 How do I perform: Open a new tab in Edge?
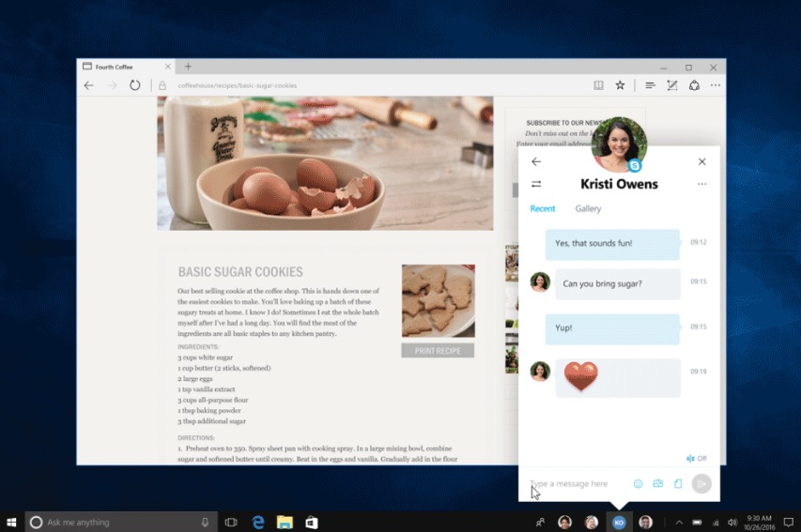point(188,67)
